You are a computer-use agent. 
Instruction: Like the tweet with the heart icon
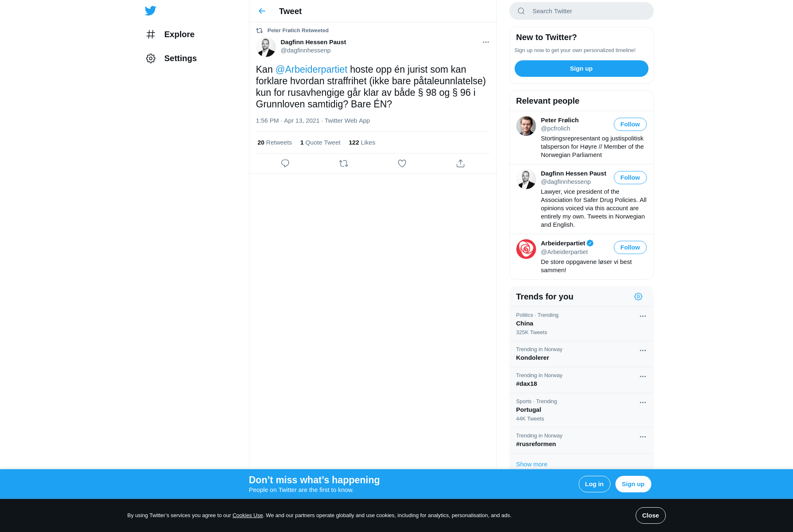click(402, 164)
